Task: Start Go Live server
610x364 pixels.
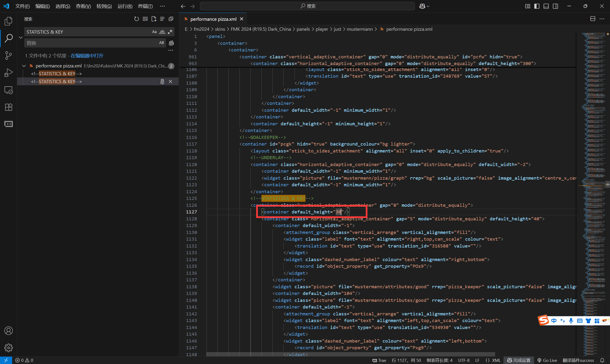Action: [x=547, y=360]
